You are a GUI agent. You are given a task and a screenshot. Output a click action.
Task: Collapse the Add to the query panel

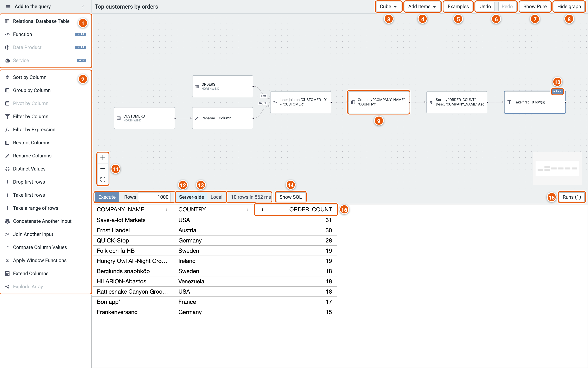pyautogui.click(x=83, y=7)
